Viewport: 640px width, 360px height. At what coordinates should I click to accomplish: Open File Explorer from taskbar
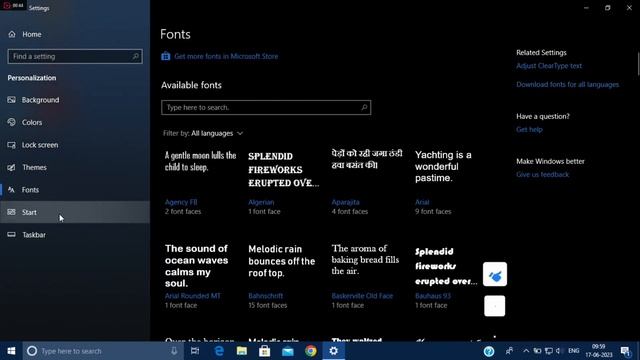point(242,351)
